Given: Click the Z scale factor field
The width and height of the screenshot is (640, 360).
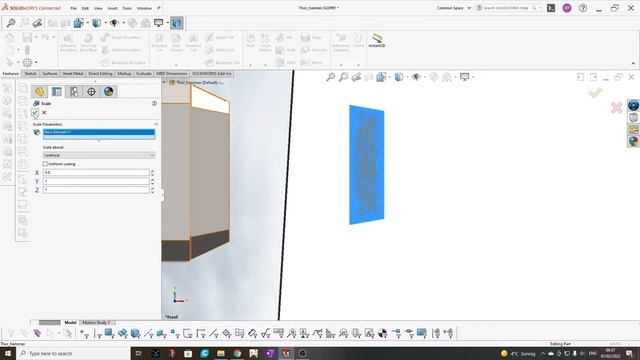Looking at the screenshot, I should tap(96, 190).
